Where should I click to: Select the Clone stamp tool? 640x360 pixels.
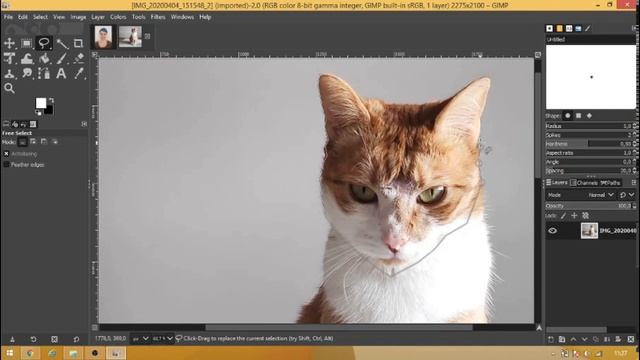(9, 73)
